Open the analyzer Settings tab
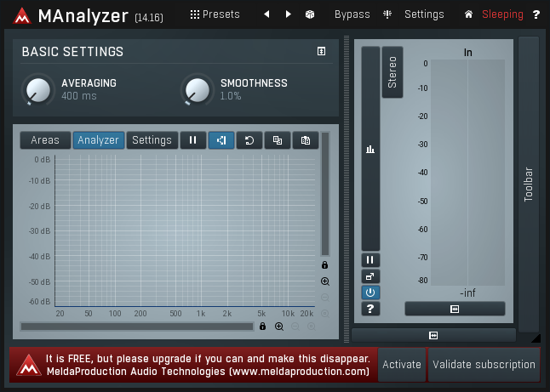Image resolution: width=550 pixels, height=392 pixels. 152,140
